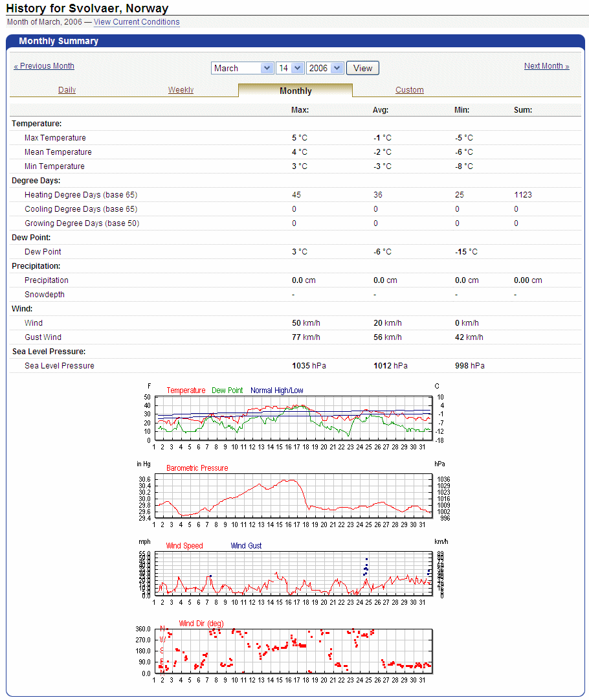Screen dimensions: 589x700
Task: Click the Degree Days: section heading
Action: 36,181
